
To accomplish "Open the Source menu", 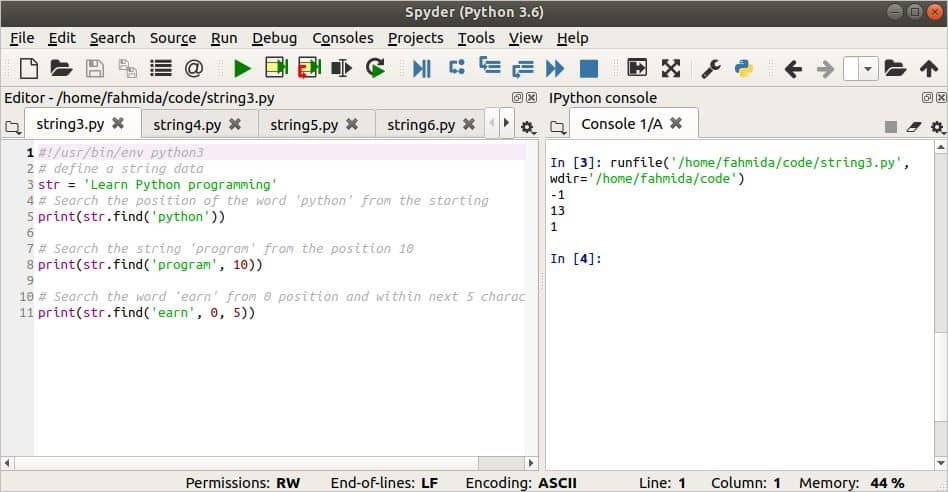I will [x=173, y=38].
